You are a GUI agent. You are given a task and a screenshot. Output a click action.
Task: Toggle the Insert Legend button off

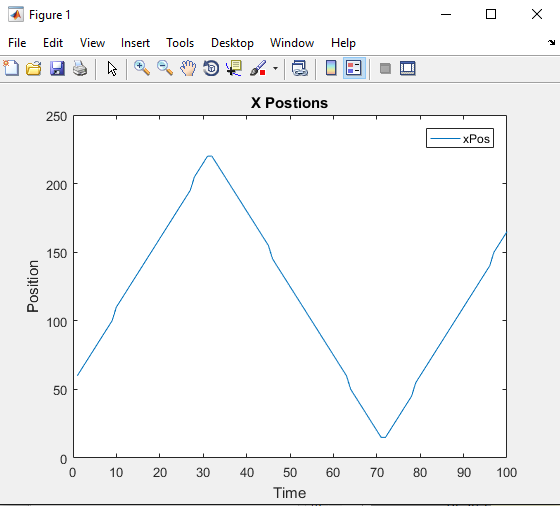point(354,68)
